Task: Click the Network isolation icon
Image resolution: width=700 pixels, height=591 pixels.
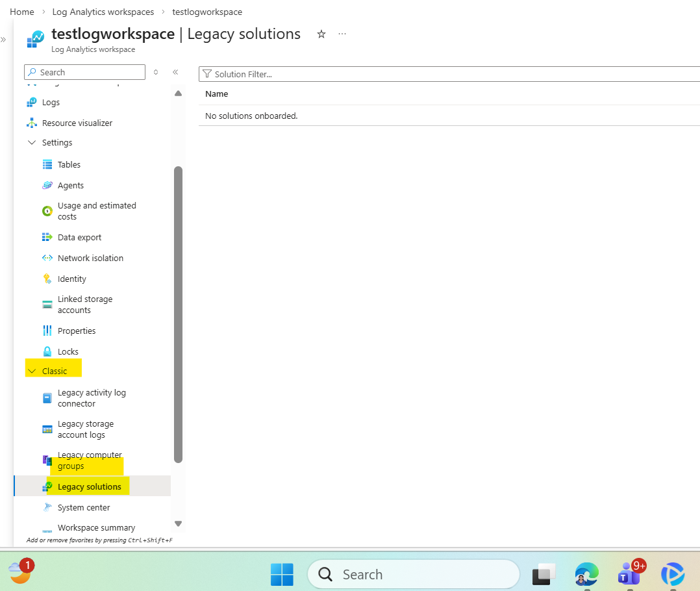Action: 47,258
